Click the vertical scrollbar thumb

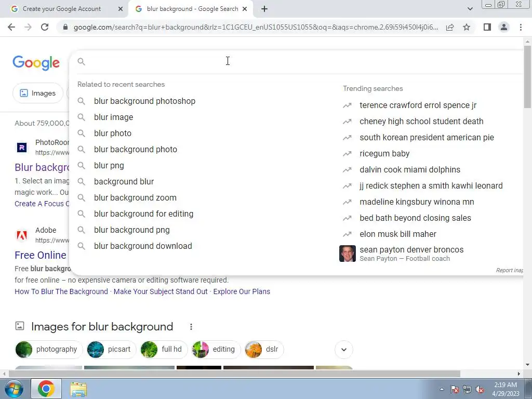[x=527, y=76]
